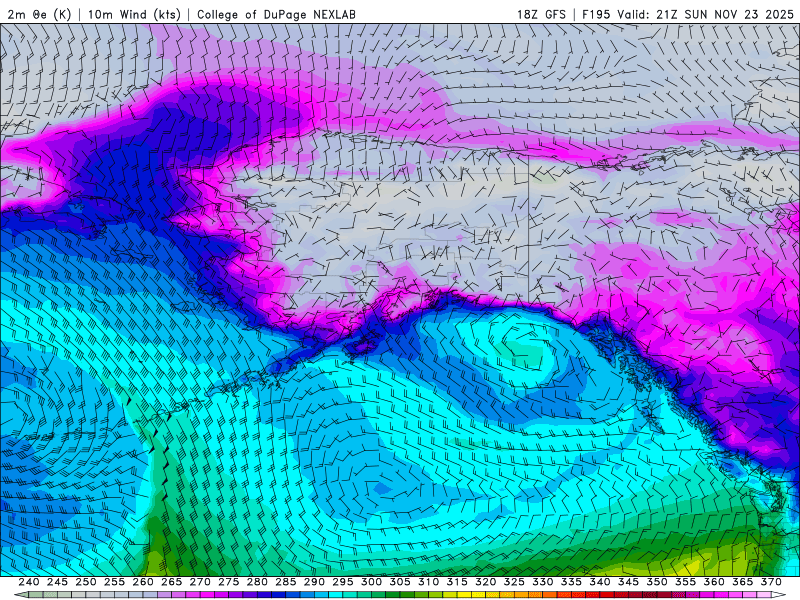Pick the 275 legend number

pos(229,582)
